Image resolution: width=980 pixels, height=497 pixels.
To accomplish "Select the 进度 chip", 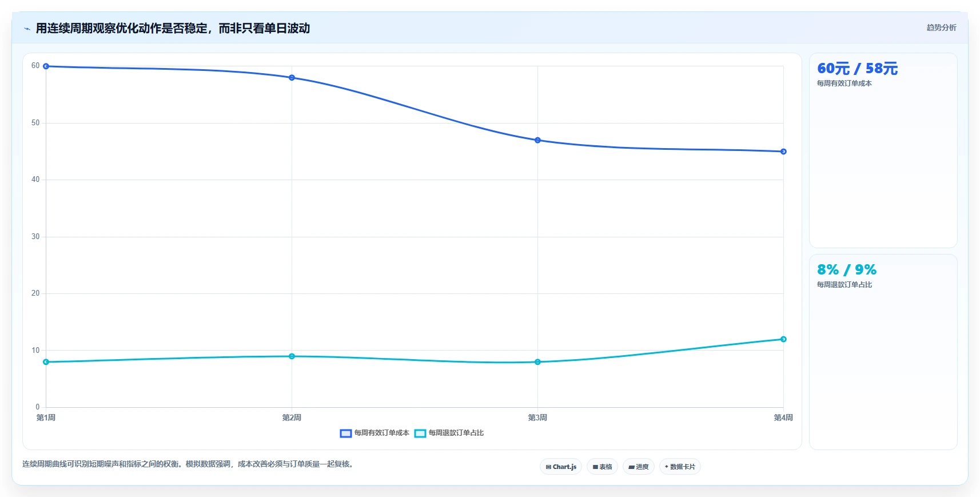I will point(638,467).
